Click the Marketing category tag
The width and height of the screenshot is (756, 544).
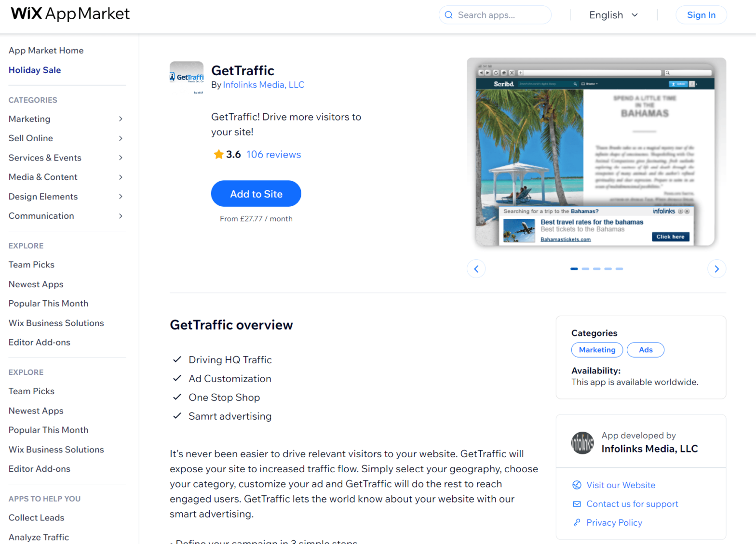597,350
